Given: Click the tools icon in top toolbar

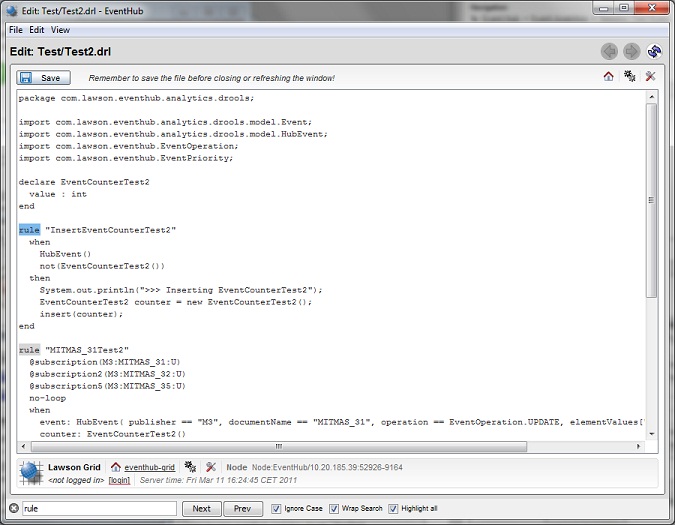Looking at the screenshot, I should (650, 77).
